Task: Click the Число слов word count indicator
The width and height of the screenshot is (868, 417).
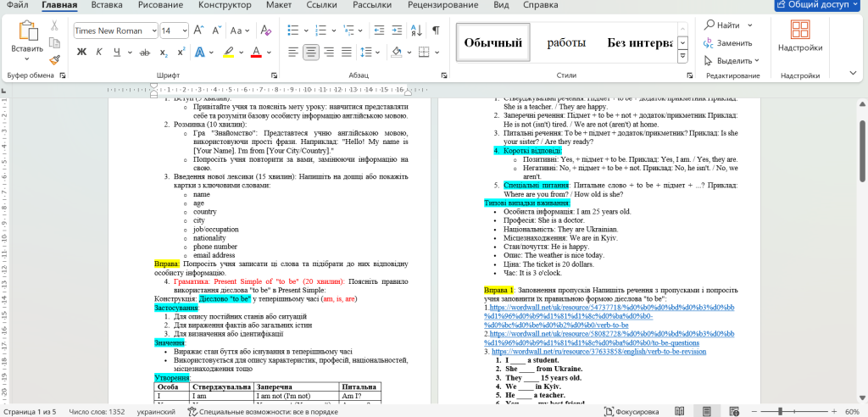Action: coord(97,411)
